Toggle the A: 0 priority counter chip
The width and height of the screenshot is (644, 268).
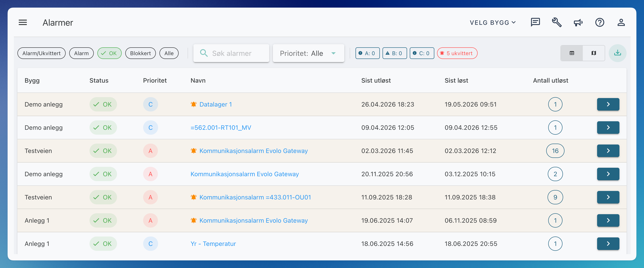coord(367,53)
